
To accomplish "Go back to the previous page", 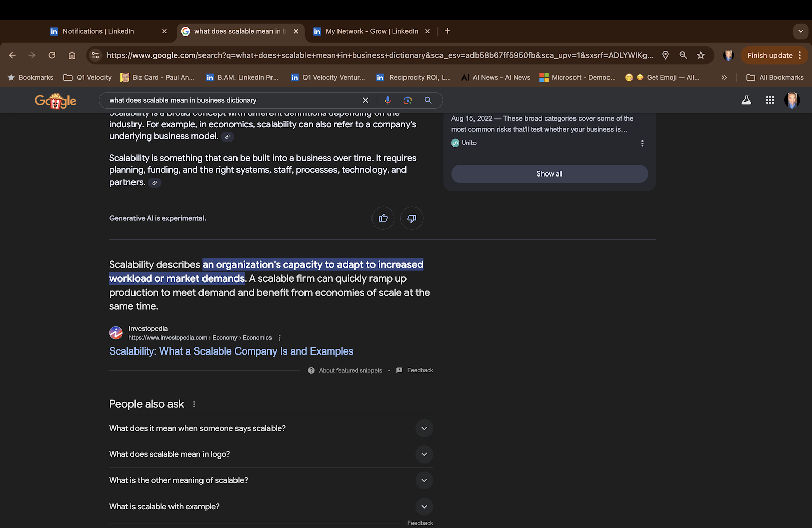I will point(13,55).
